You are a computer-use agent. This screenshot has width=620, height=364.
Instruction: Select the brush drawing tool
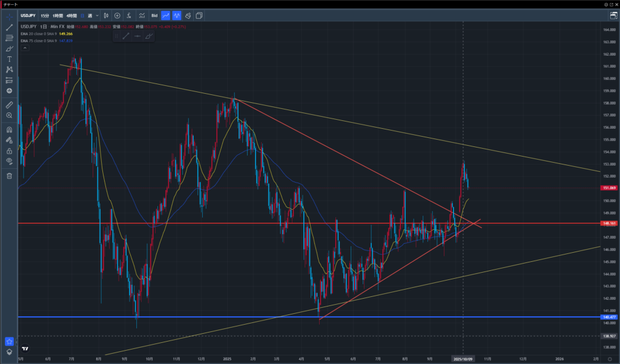click(x=9, y=48)
